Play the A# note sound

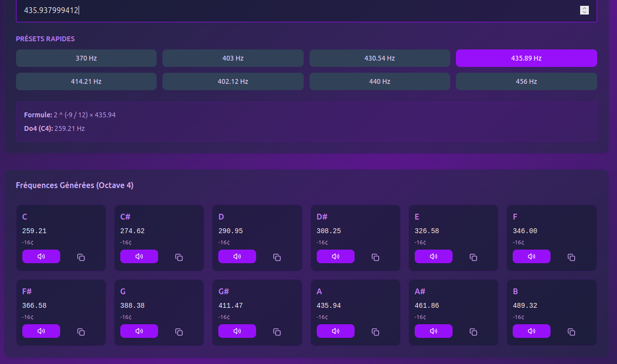[434, 331]
